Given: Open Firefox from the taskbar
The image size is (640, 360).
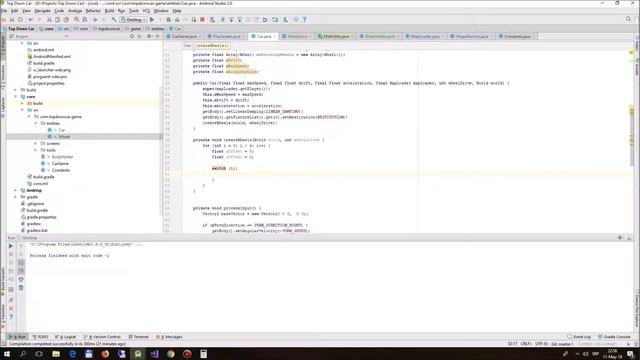Looking at the screenshot, I should (105, 354).
